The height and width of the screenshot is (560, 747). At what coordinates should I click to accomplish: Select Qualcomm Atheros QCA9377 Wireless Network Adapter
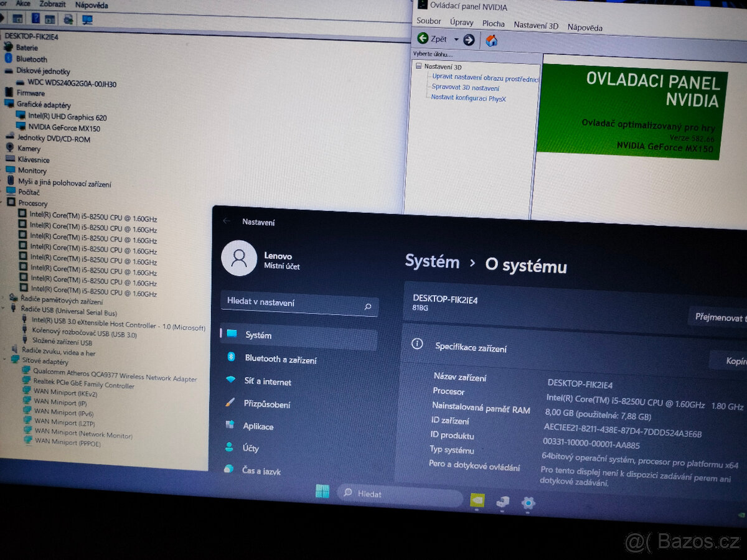point(115,375)
